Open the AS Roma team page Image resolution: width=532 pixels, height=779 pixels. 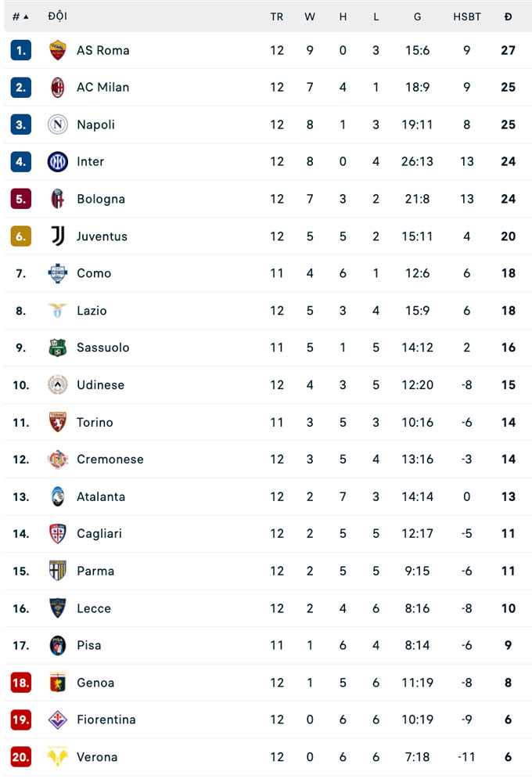pos(101,50)
